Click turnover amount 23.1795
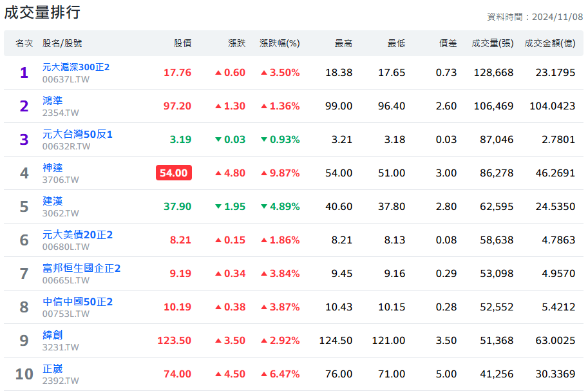588x391 pixels. pos(555,72)
